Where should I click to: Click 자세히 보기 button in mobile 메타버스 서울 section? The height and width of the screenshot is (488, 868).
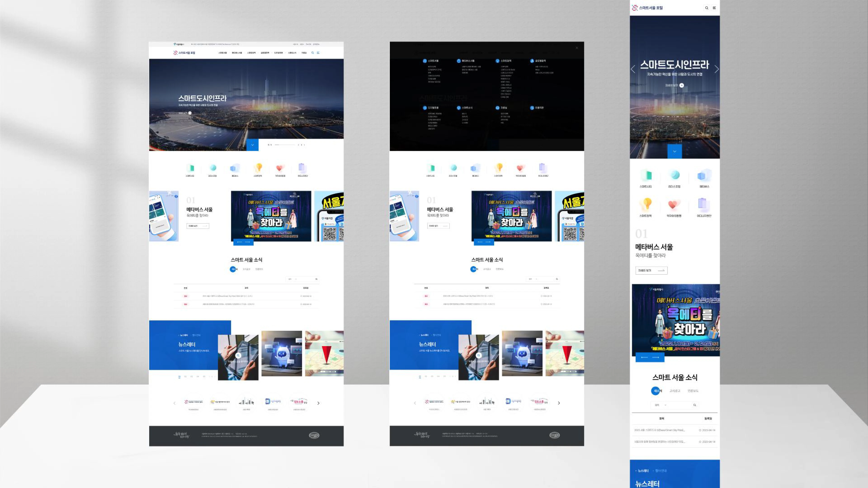point(651,270)
